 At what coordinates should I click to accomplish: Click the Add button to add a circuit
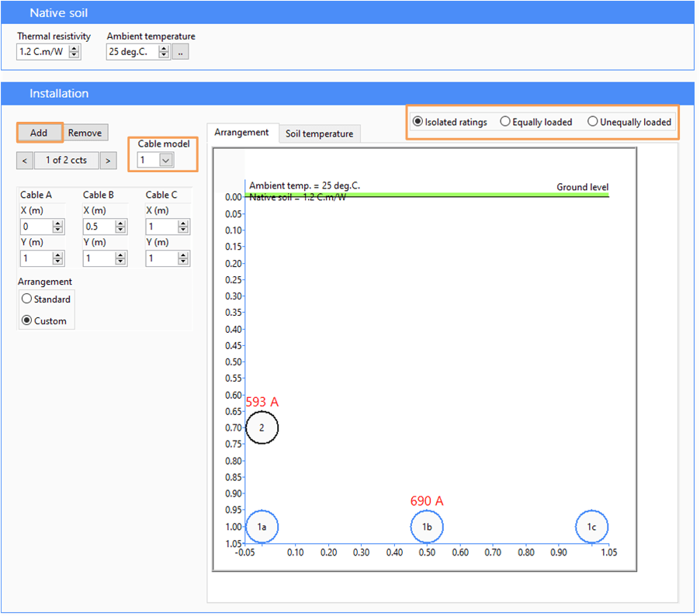pyautogui.click(x=39, y=132)
